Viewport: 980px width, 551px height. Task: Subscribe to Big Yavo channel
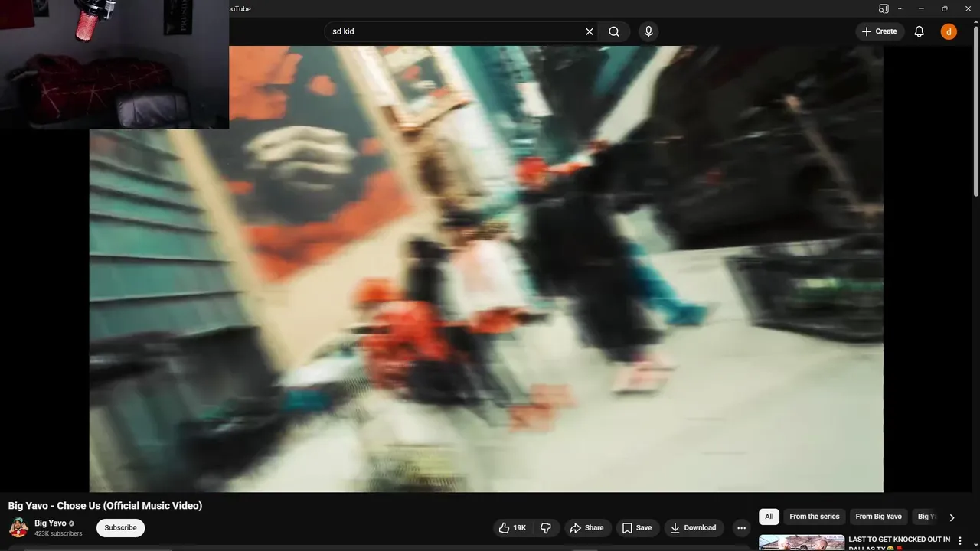120,527
